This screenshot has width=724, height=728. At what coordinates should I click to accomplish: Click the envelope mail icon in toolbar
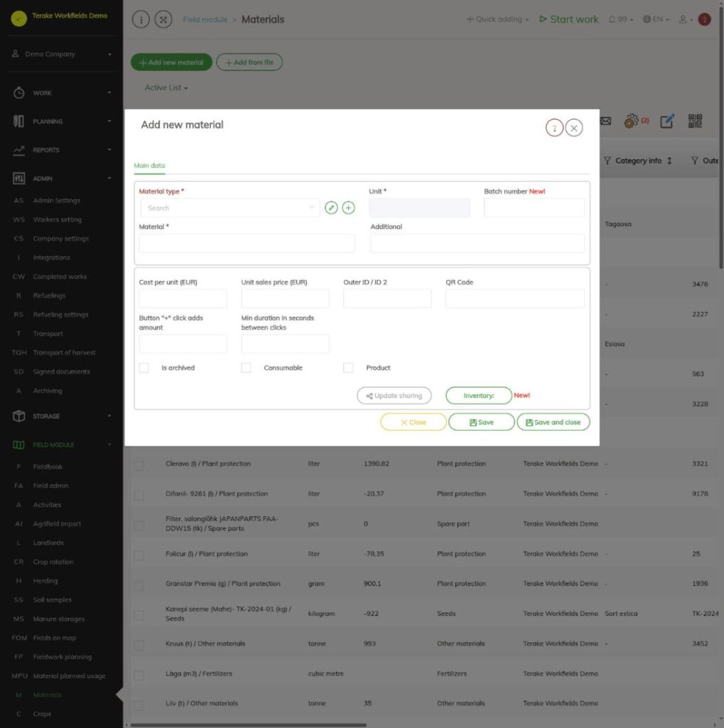pyautogui.click(x=605, y=121)
